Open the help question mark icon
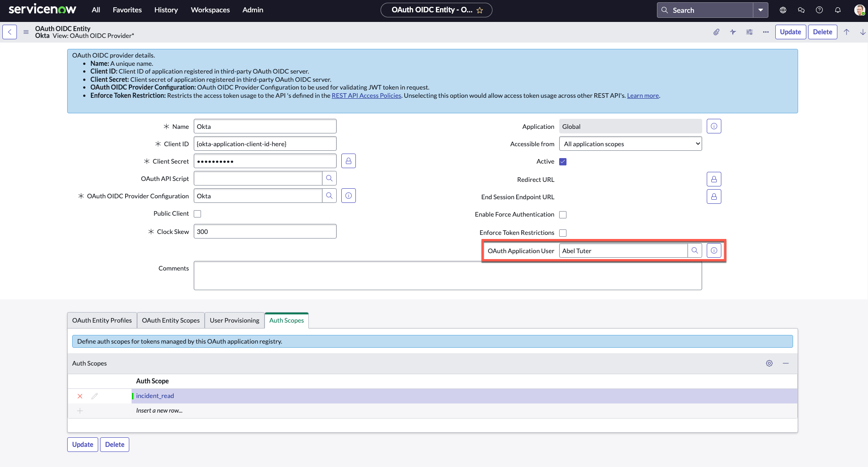The height and width of the screenshot is (467, 868). coord(820,10)
